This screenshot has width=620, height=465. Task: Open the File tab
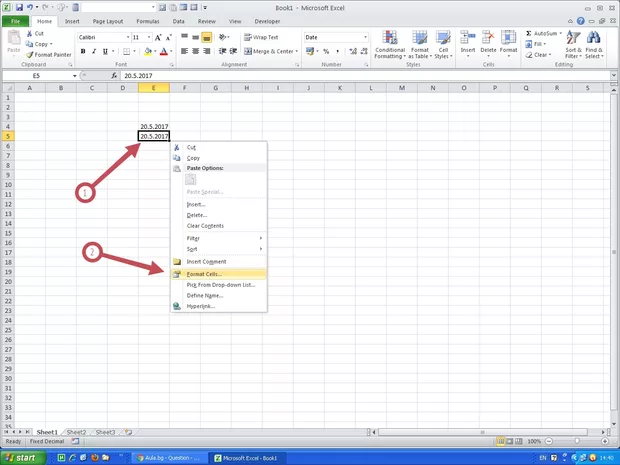pos(15,21)
